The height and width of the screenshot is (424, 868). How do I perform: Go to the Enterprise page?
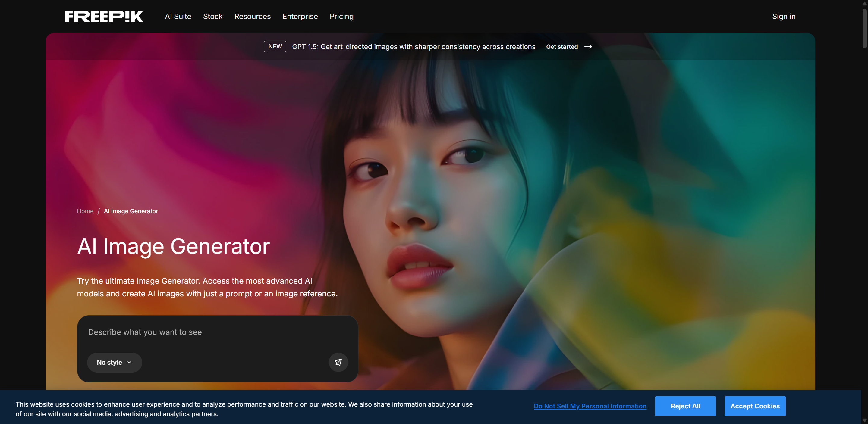point(300,17)
